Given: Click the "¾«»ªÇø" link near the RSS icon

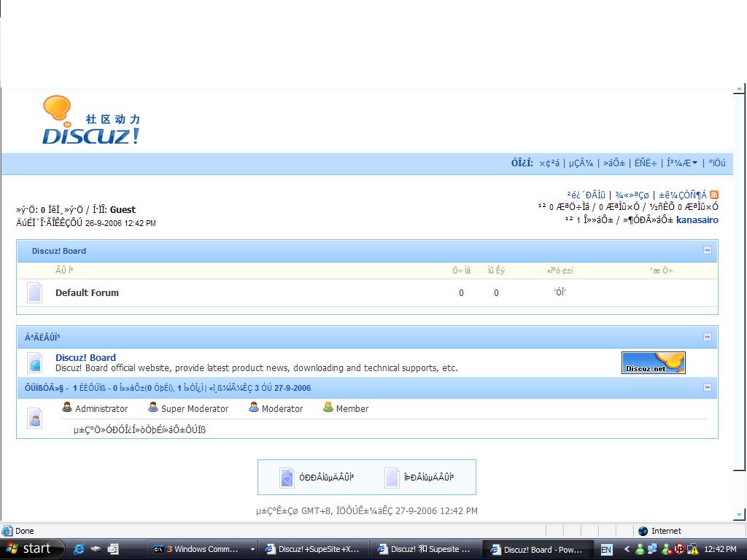Looking at the screenshot, I should click(632, 195).
